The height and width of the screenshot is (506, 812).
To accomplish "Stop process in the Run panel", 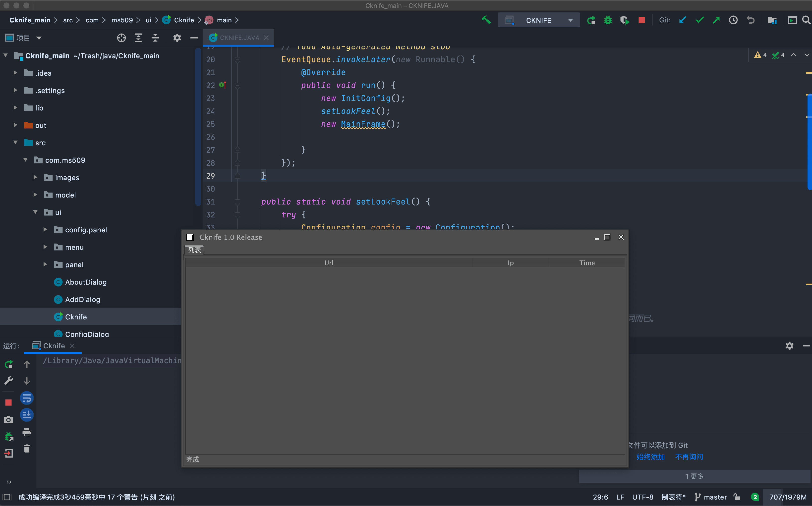I will pos(9,402).
